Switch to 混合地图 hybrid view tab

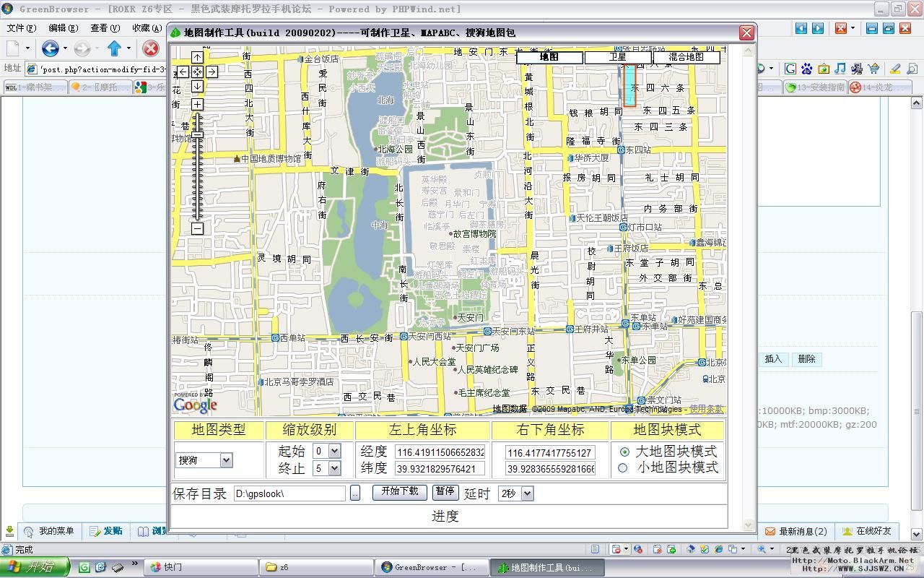click(x=686, y=57)
